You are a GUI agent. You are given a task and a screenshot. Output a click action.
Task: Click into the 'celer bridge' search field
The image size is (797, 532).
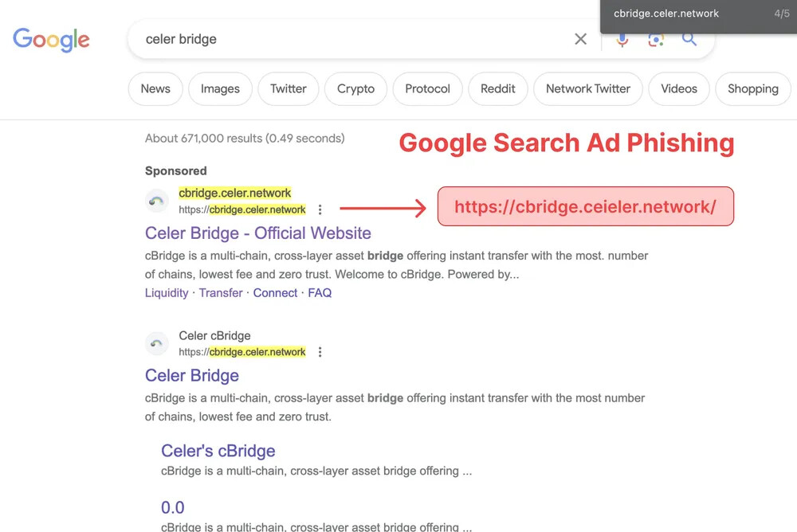click(351, 39)
